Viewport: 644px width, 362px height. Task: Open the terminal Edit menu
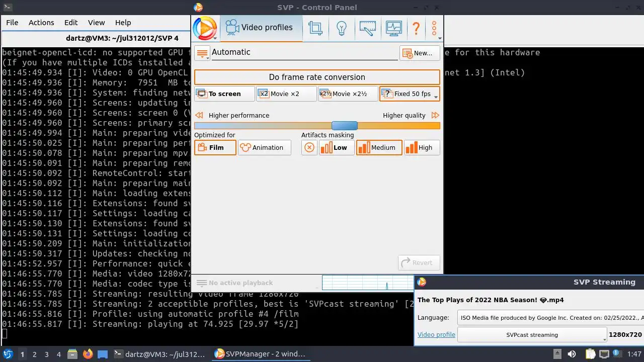71,23
